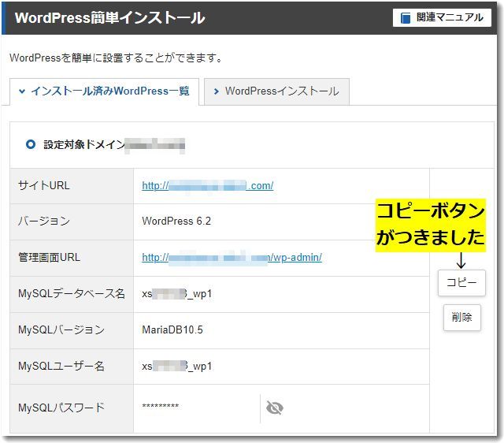The height and width of the screenshot is (443, 504).
Task: Click the right chevron on the WordPressインストール tab
Action: [216, 91]
